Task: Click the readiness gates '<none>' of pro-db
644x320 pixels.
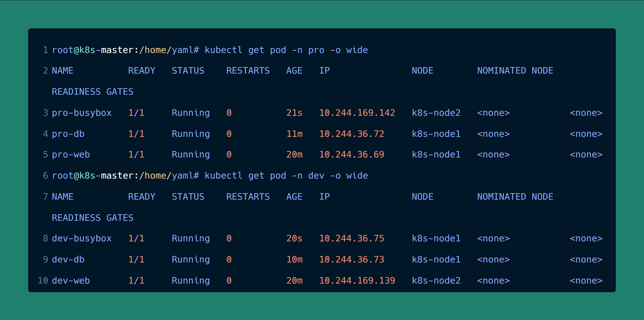Action: click(x=586, y=134)
